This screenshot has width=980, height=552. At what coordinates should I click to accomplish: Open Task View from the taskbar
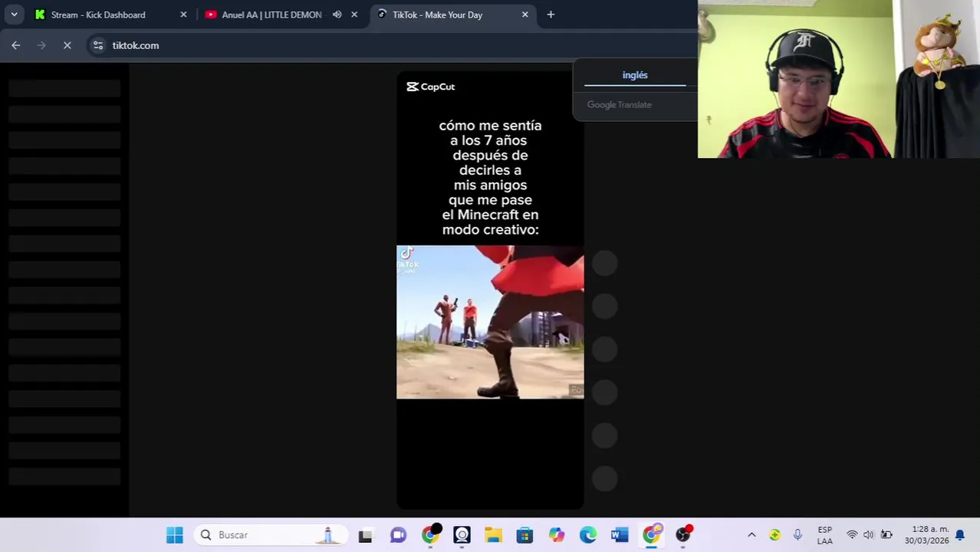[365, 535]
